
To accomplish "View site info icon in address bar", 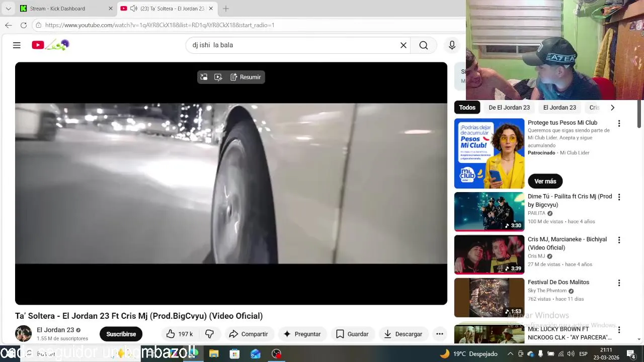I will point(38,25).
